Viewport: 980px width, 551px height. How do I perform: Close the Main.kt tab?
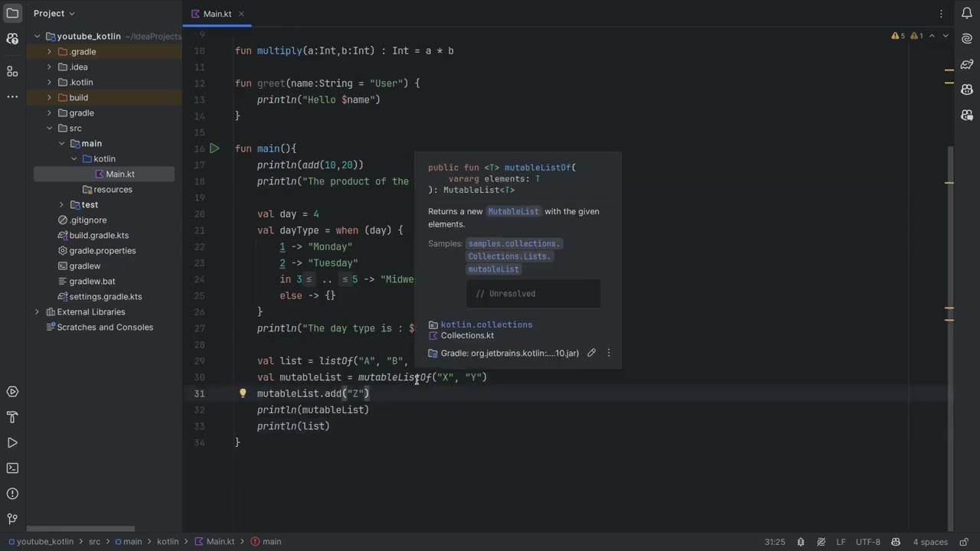[241, 14]
